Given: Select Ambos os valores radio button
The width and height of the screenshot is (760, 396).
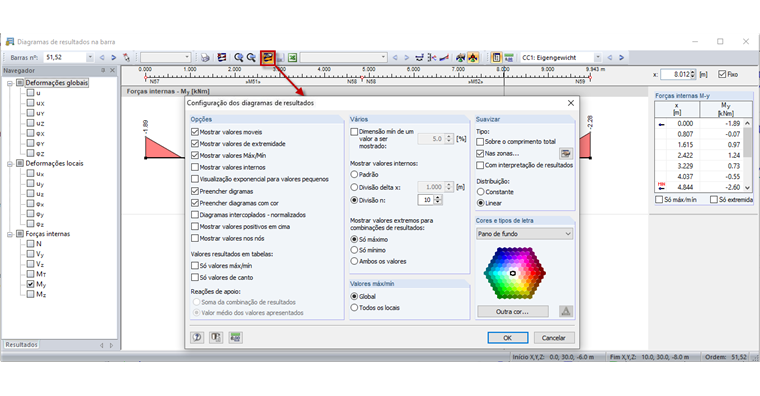Looking at the screenshot, I should point(354,261).
